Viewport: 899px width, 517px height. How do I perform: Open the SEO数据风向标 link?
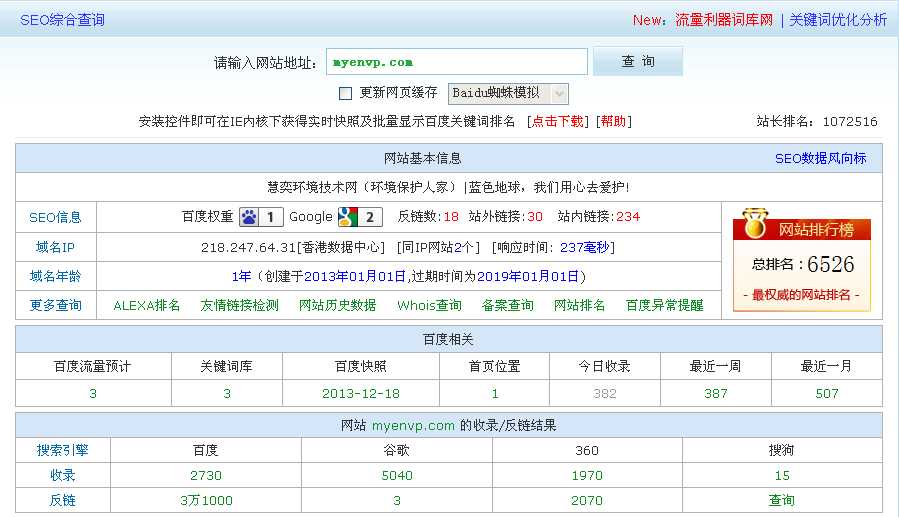820,159
